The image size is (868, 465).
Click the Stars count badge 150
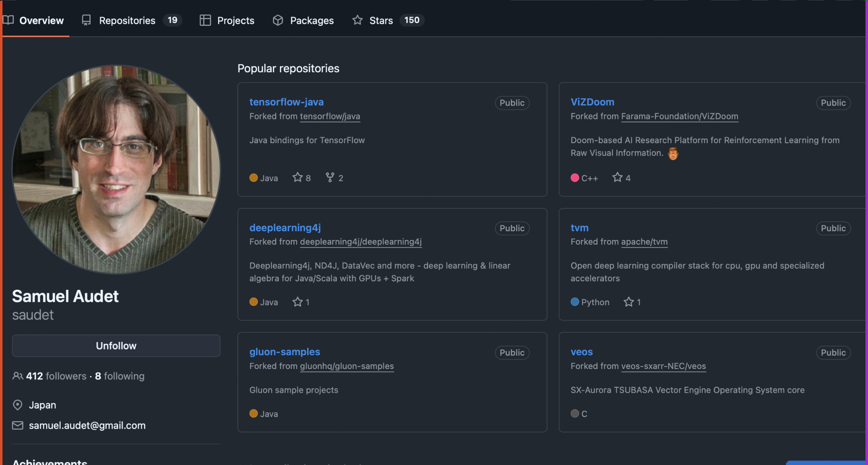pos(412,20)
